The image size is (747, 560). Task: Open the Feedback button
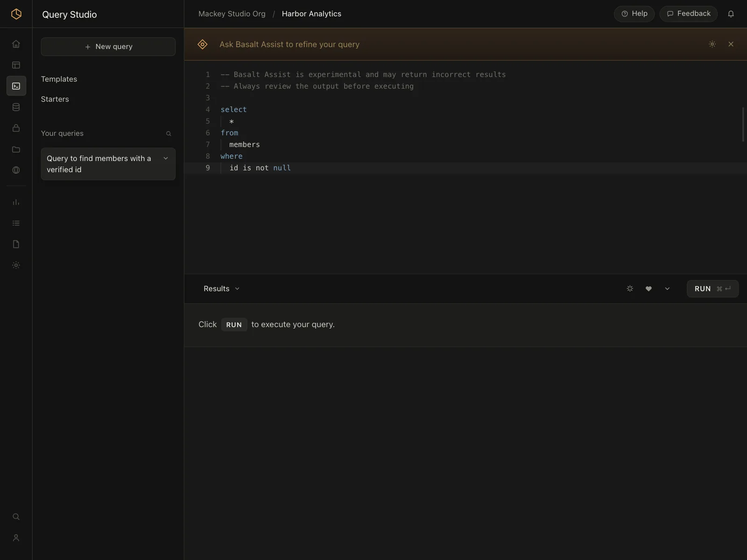point(688,14)
